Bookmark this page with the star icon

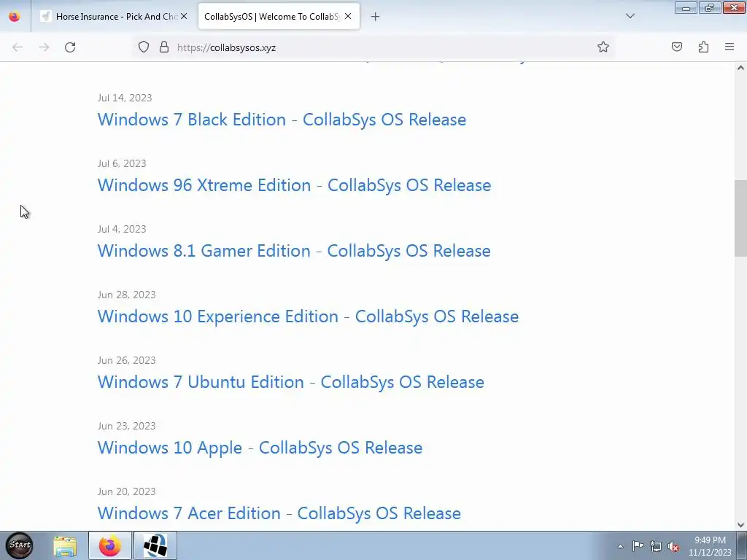[603, 47]
